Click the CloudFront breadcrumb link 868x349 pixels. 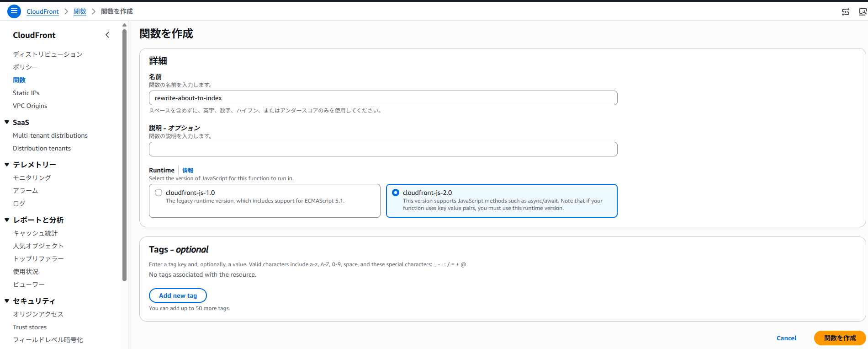[x=42, y=11]
